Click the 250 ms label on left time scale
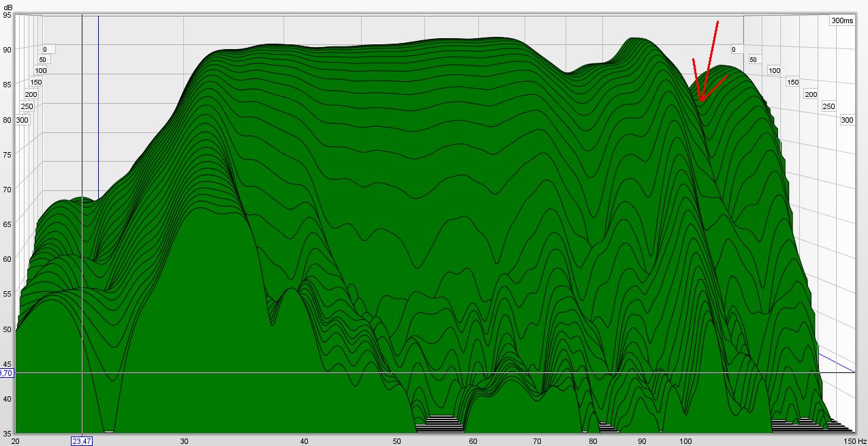Screen dimensions: 868x446 coord(27,106)
